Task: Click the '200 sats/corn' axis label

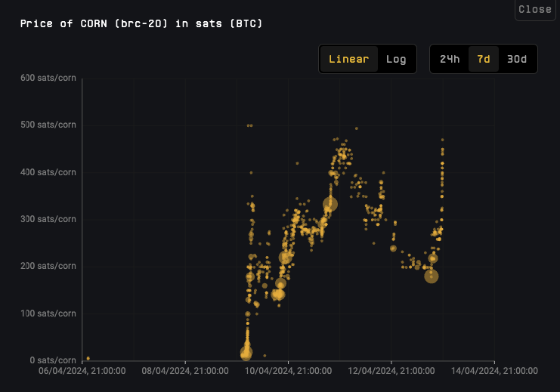Action: [48, 266]
